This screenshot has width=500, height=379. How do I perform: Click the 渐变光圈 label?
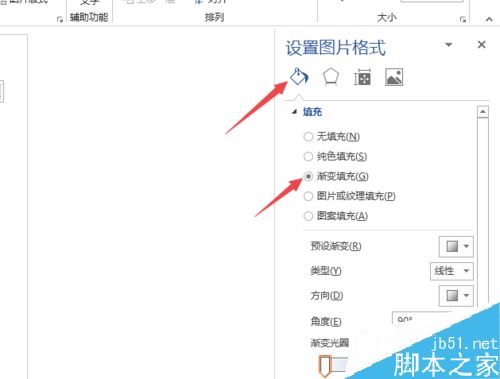pos(330,343)
